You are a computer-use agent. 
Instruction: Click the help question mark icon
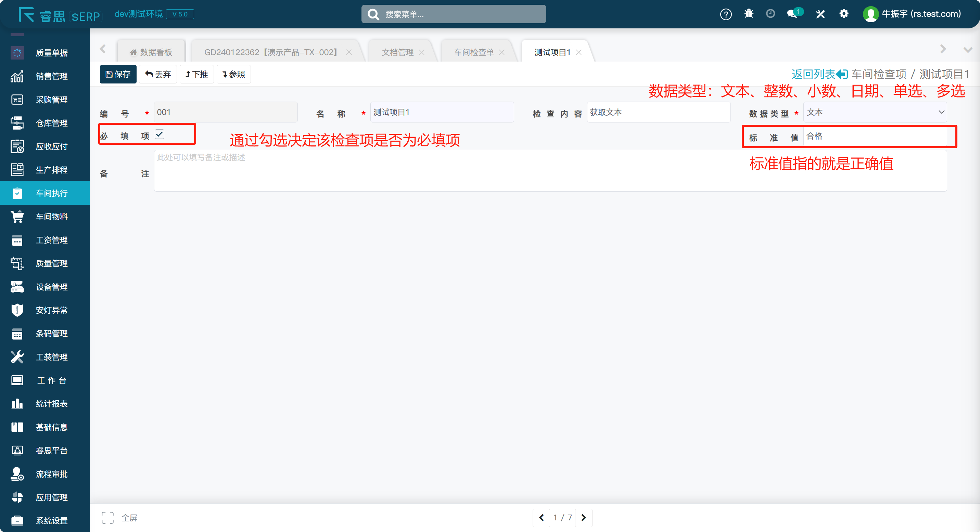point(725,14)
